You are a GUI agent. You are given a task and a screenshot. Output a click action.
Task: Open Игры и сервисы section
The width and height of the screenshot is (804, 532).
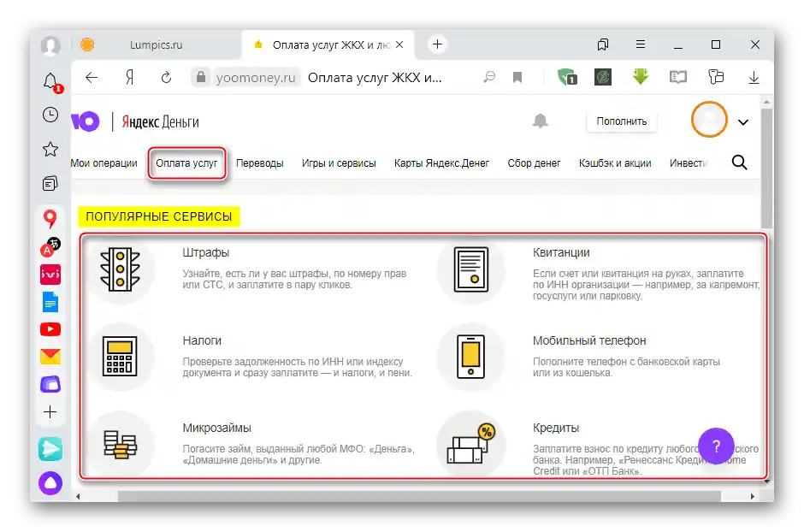[339, 163]
